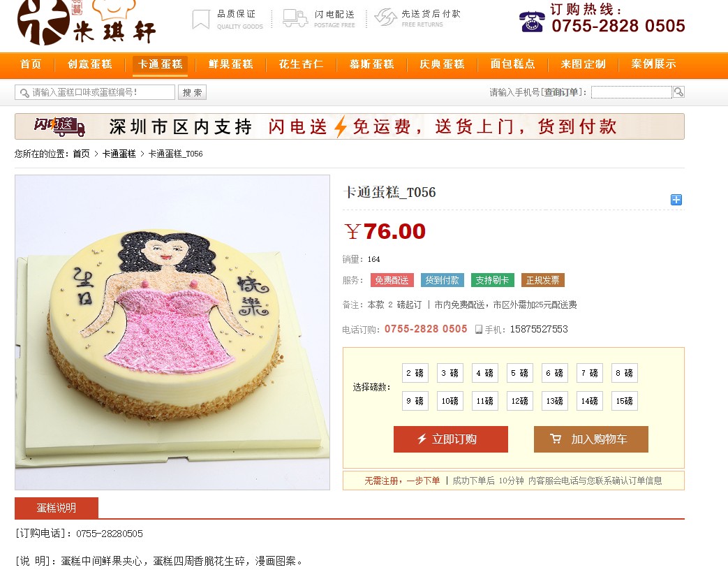Click the blue plus icon beside product title
Viewport: 728px width, 579px height.
pos(676,200)
